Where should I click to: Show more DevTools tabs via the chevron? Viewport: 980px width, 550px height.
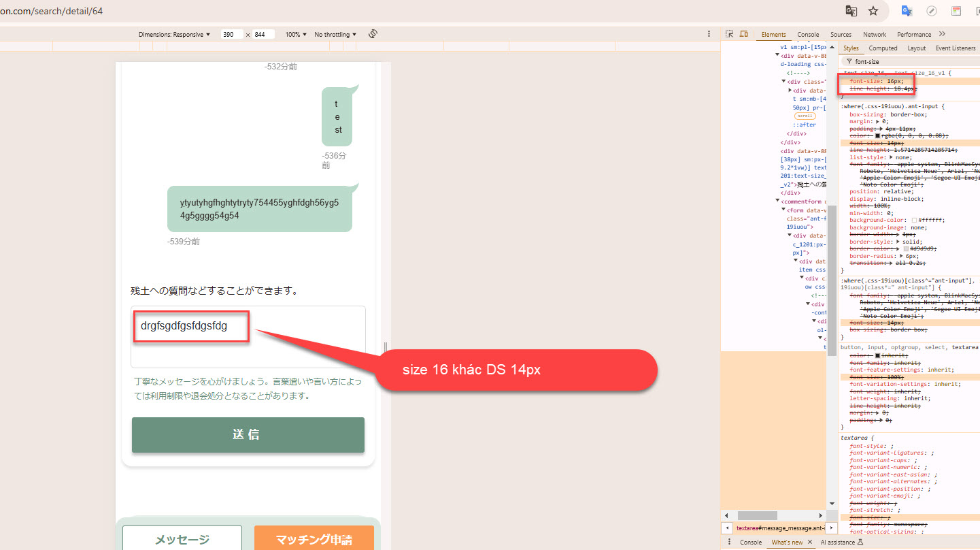[x=942, y=34]
